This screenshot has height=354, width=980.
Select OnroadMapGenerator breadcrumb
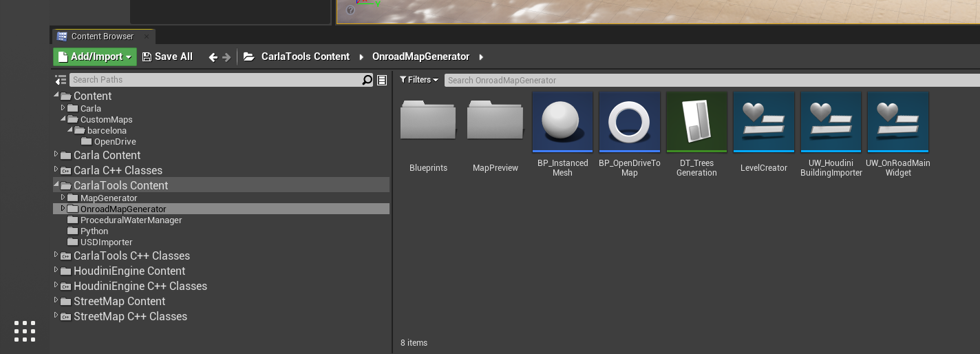(x=420, y=57)
